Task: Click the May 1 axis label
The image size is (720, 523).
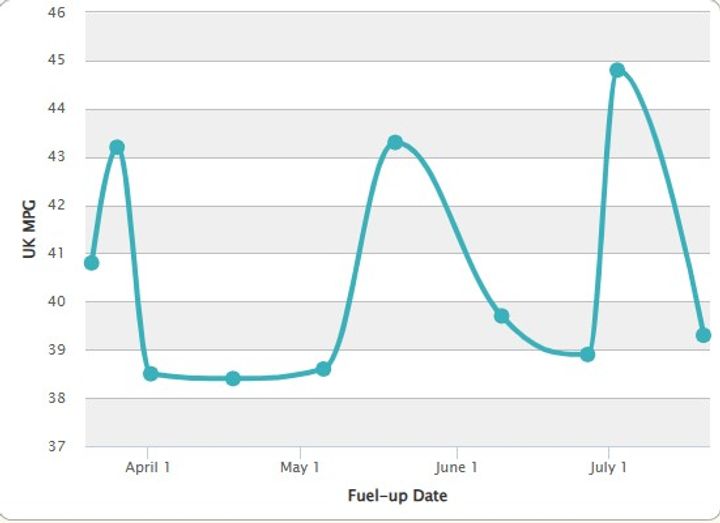Action: click(299, 467)
